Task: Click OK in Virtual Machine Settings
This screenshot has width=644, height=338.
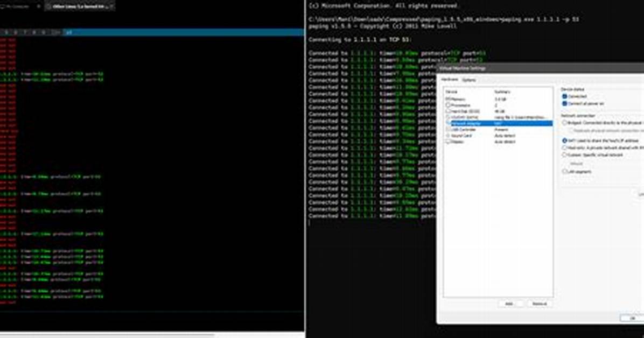Action: coord(632,318)
